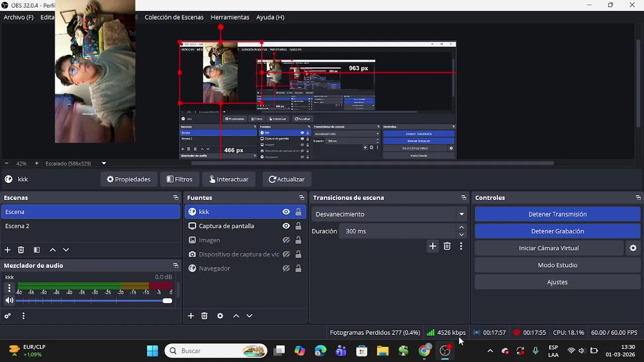
Task: Increase transition duration stepper up
Action: 461,228
